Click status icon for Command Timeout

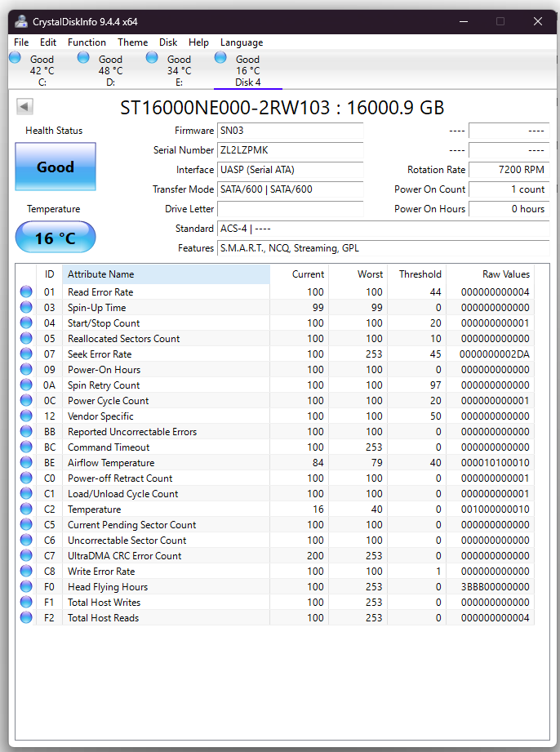[x=26, y=447]
